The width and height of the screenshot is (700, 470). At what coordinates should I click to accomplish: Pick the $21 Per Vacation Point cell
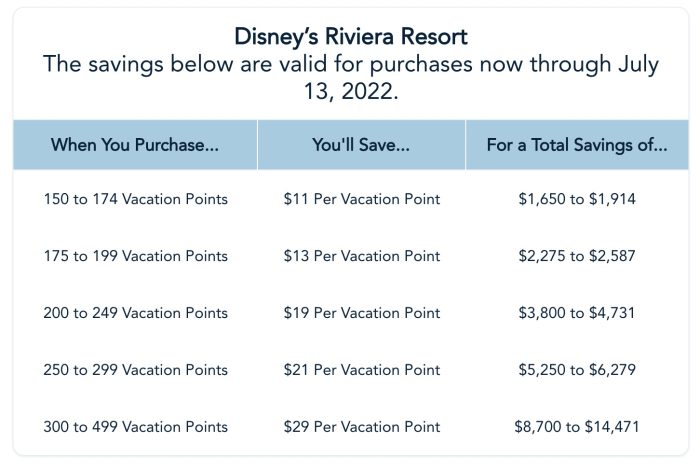(361, 370)
